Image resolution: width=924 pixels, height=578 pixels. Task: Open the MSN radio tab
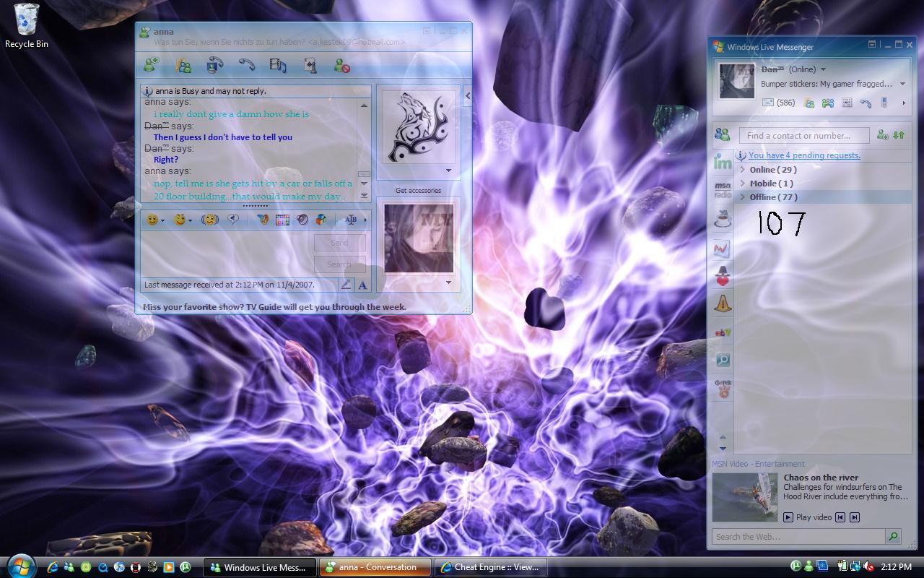tap(722, 190)
